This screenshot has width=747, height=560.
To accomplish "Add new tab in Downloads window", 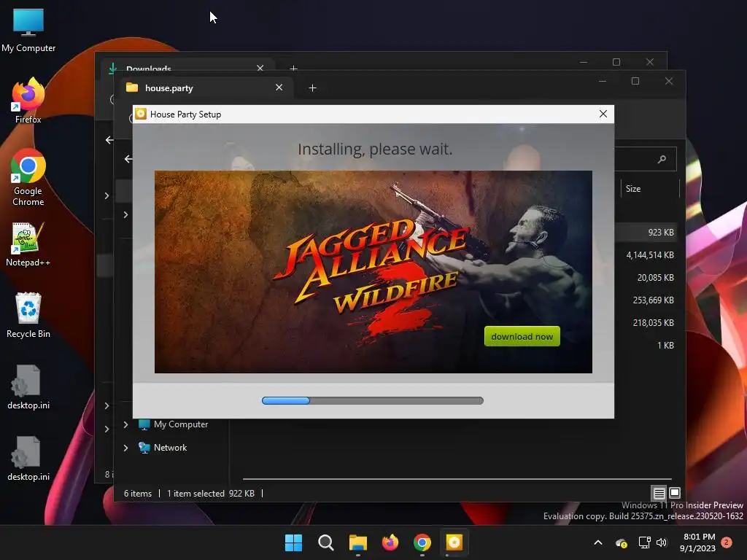I will click(x=293, y=69).
